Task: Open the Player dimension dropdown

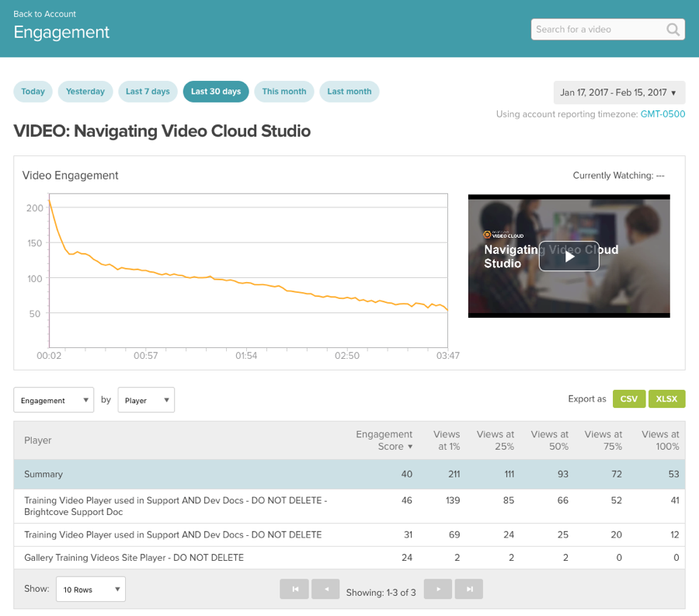Action: [x=146, y=400]
